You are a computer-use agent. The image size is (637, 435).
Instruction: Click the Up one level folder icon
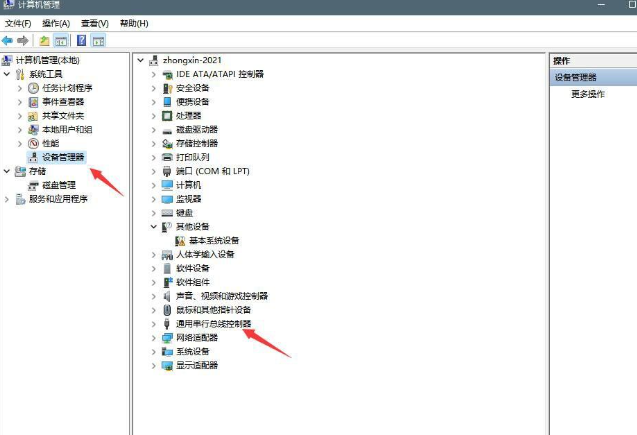(x=44, y=41)
